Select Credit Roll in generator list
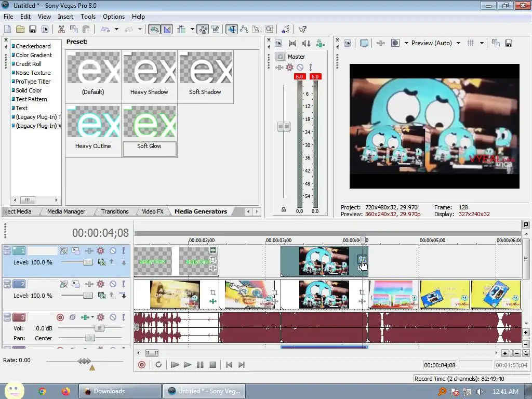The width and height of the screenshot is (532, 399). click(29, 64)
